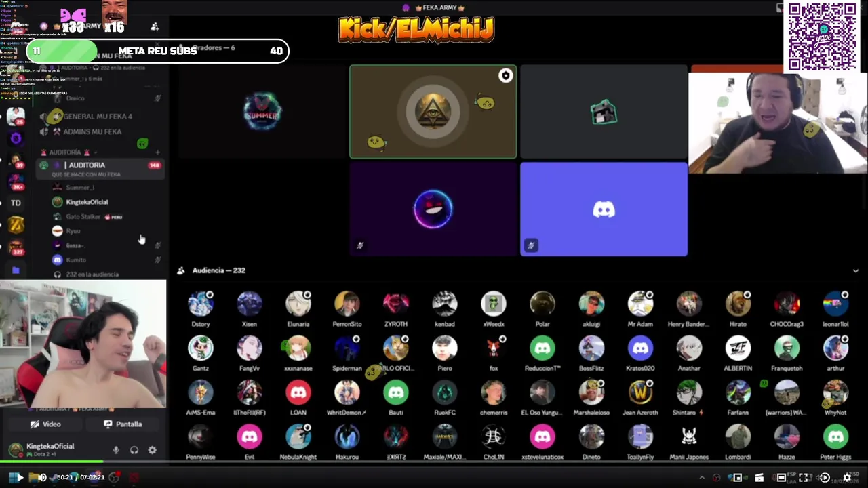Screen dimensions: 868x488
Task: Open KingtekaOficial user panel profile
Action: tap(51, 449)
